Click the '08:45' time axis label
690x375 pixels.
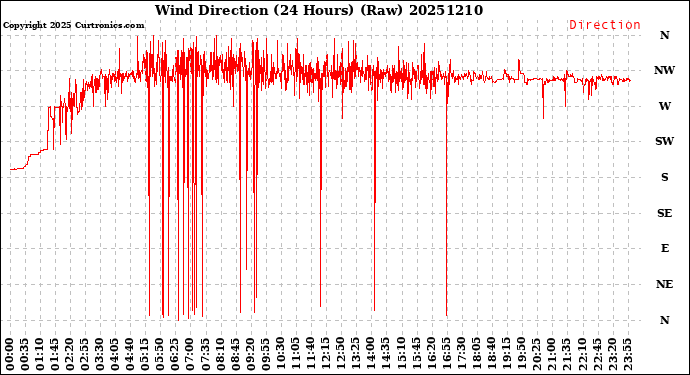click(236, 354)
